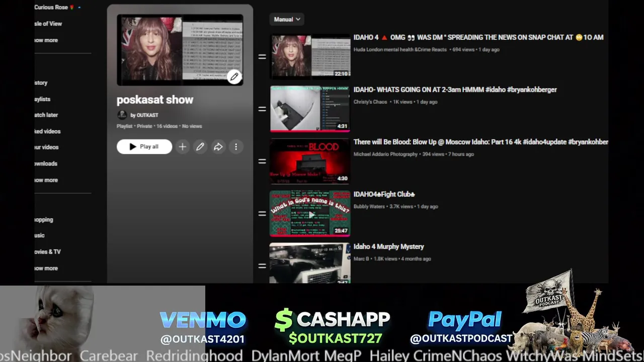
Task: Click the edit pencil on the playlist thumbnail
Action: tap(234, 76)
